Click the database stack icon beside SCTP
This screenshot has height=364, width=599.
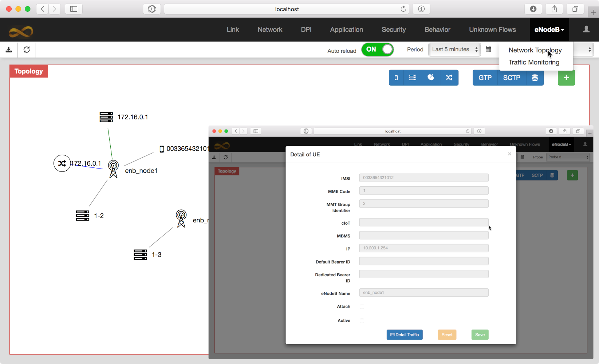click(x=535, y=78)
